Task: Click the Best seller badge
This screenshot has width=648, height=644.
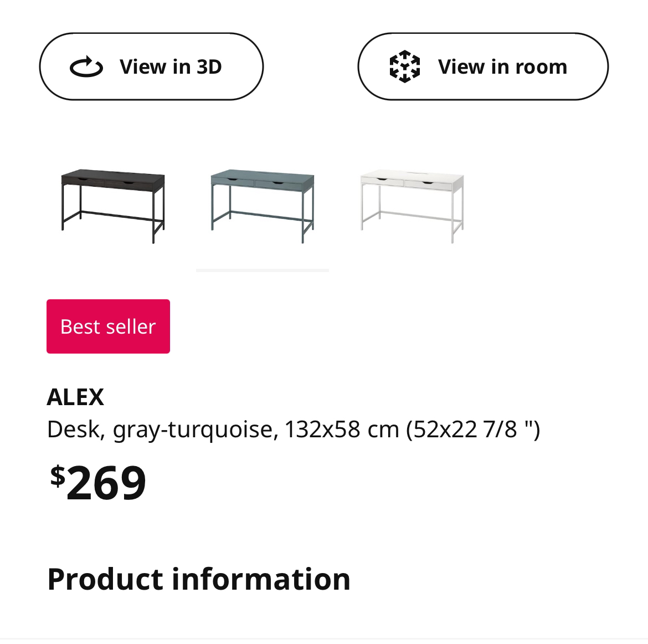Action: click(108, 326)
